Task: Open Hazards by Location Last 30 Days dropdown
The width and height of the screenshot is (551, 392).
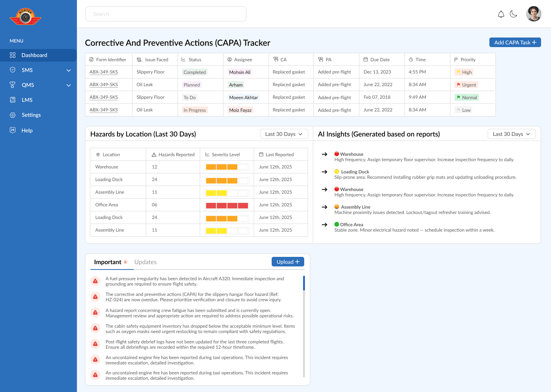Action: pyautogui.click(x=284, y=134)
